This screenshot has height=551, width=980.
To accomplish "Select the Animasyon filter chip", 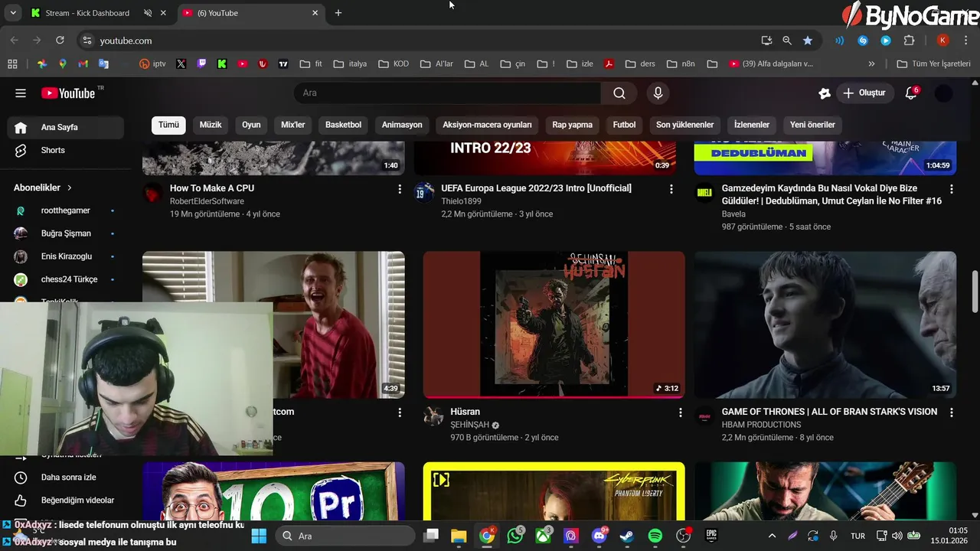I will [x=402, y=125].
